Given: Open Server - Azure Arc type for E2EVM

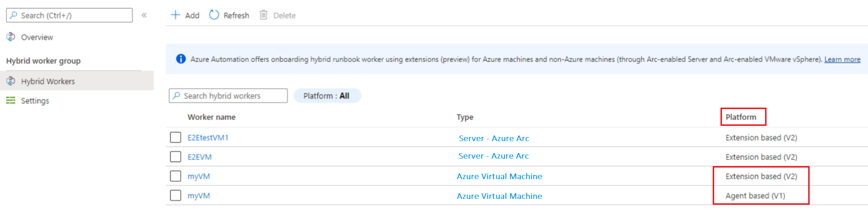Looking at the screenshot, I should pyautogui.click(x=493, y=156).
